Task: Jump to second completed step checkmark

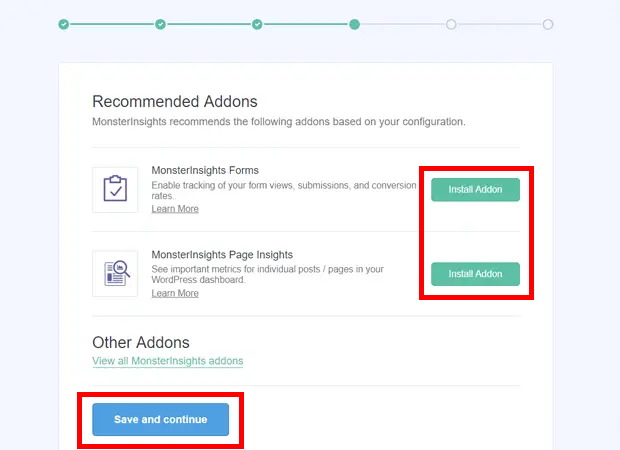Action: tap(161, 24)
